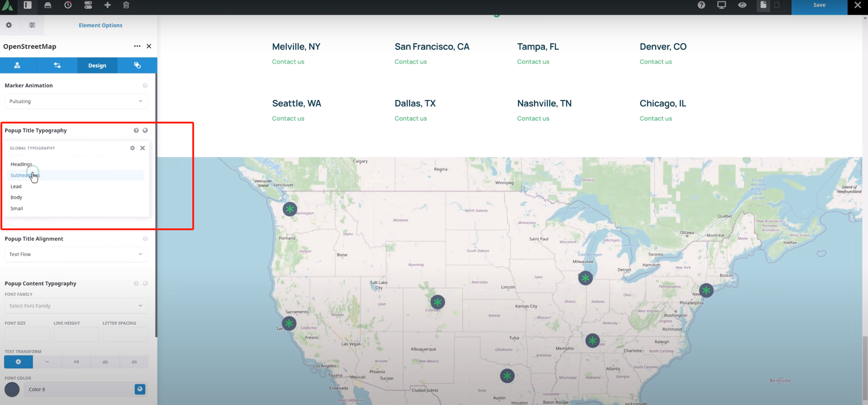This screenshot has width=868, height=405.
Task: Click Contact us under Denver, CO
Action: pos(655,62)
